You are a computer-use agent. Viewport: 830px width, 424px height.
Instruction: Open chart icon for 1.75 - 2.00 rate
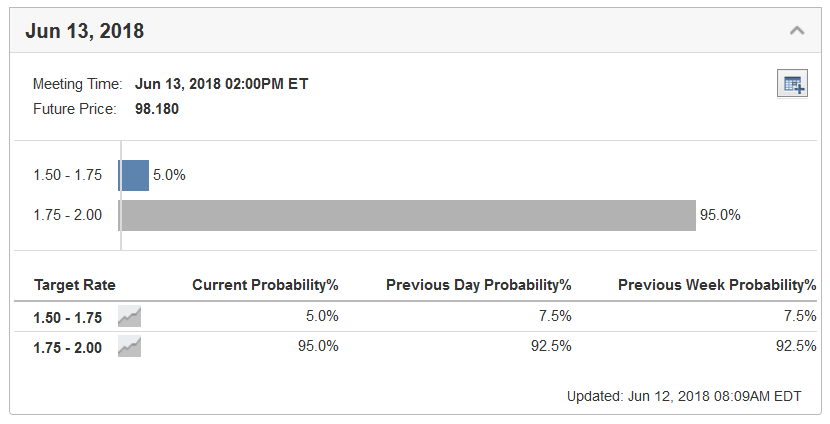pyautogui.click(x=129, y=347)
